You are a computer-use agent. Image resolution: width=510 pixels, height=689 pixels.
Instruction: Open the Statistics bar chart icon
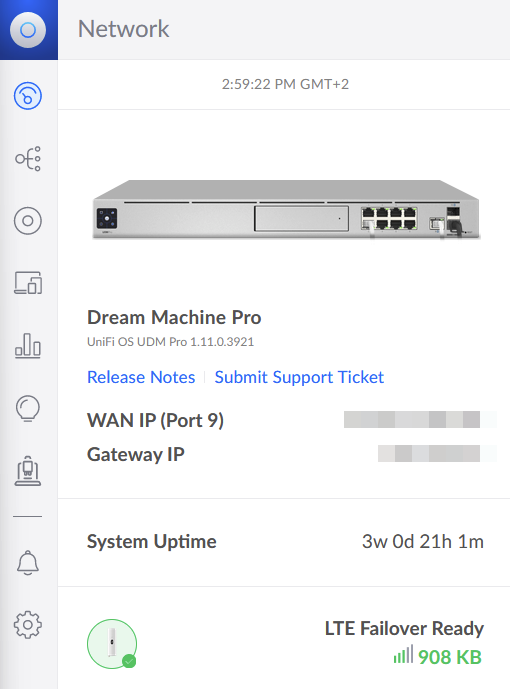pos(28,345)
